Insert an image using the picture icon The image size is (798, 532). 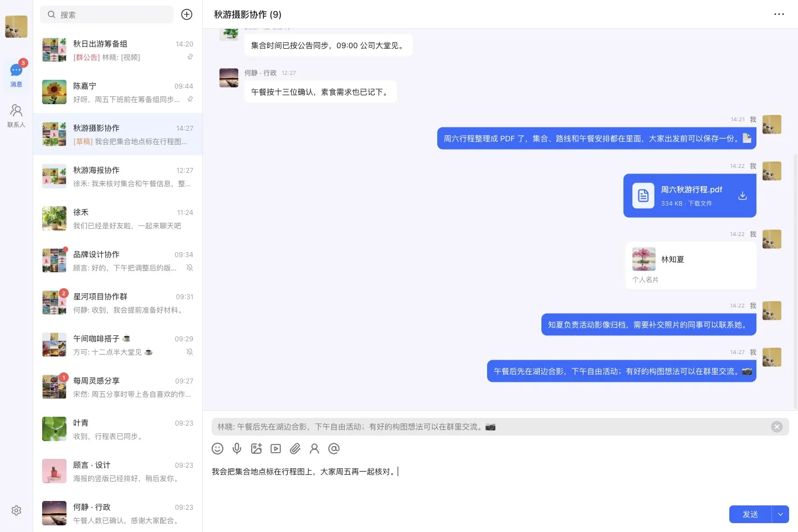pos(256,449)
